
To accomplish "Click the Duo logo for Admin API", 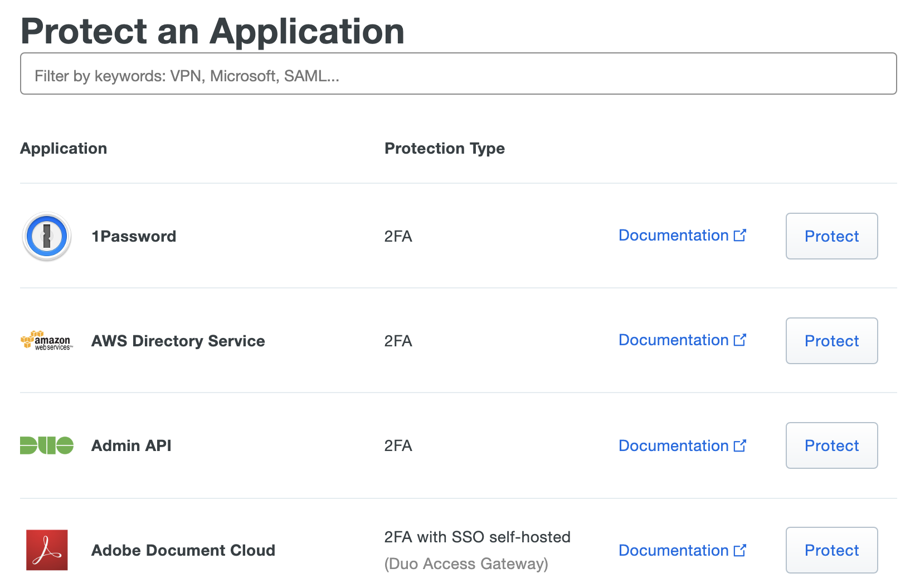I will 47,445.
